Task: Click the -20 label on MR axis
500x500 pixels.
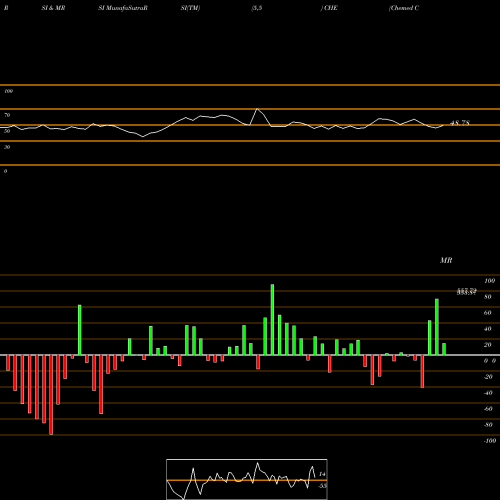Action: tap(488, 377)
